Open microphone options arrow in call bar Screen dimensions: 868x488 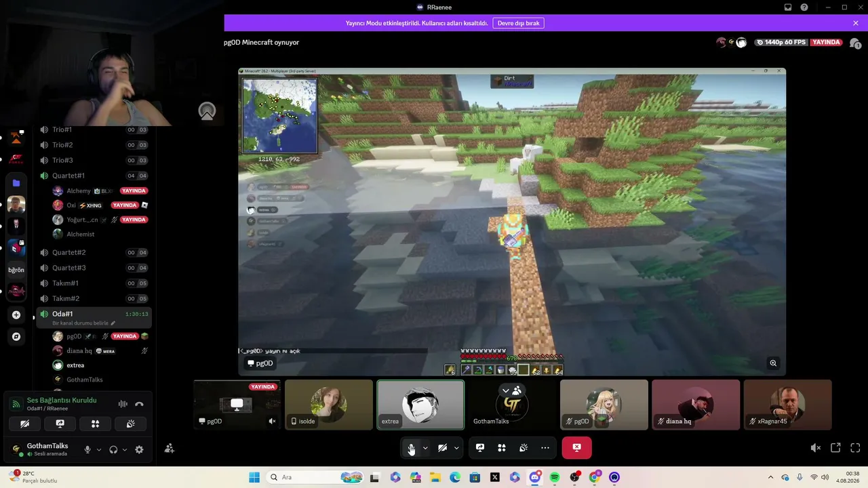pos(425,448)
